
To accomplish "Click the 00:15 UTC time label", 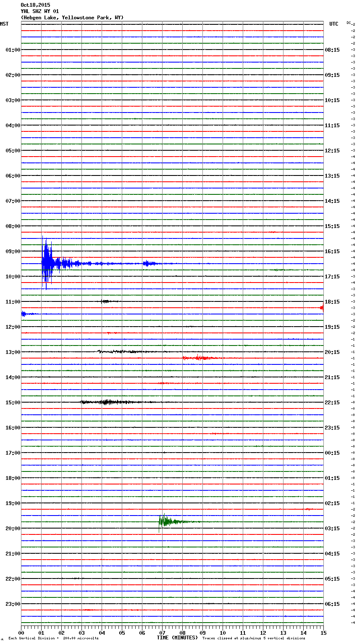I will (332, 453).
